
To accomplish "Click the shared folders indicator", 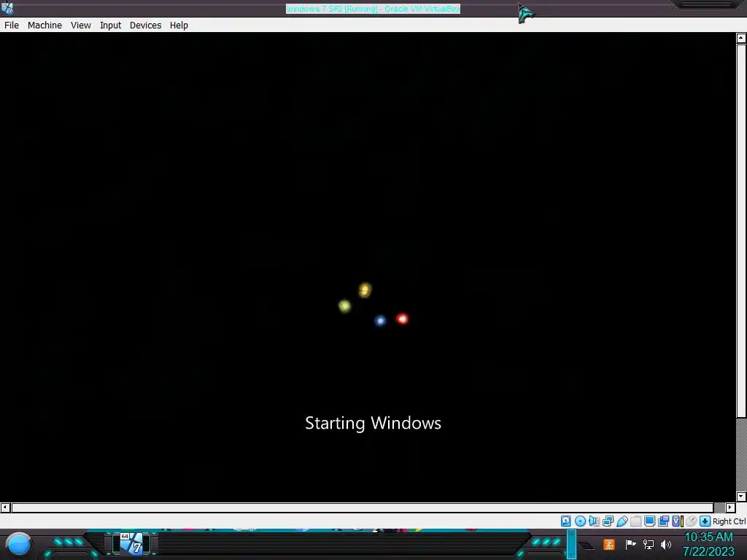I will [x=636, y=521].
